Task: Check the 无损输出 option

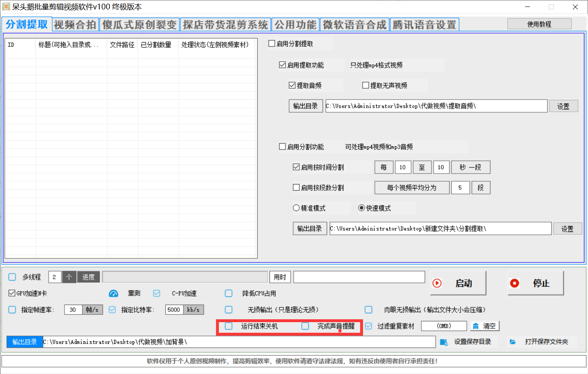Action: point(229,310)
